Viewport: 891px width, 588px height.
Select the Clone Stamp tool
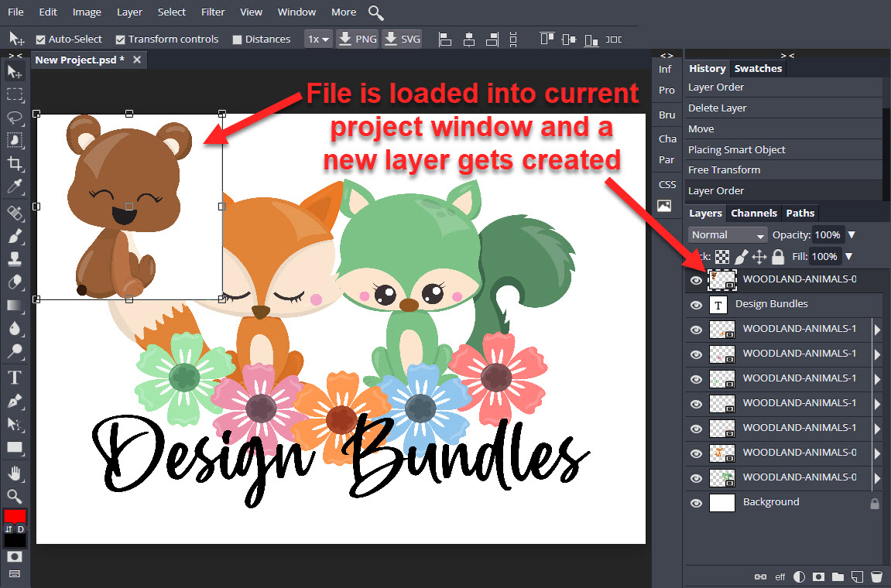click(15, 258)
